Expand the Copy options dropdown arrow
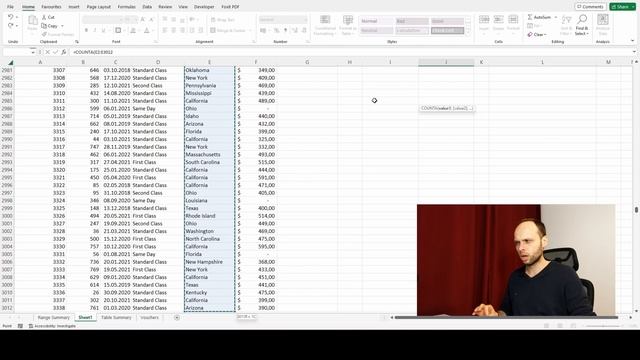The width and height of the screenshot is (640, 360). pyautogui.click(x=62, y=26)
